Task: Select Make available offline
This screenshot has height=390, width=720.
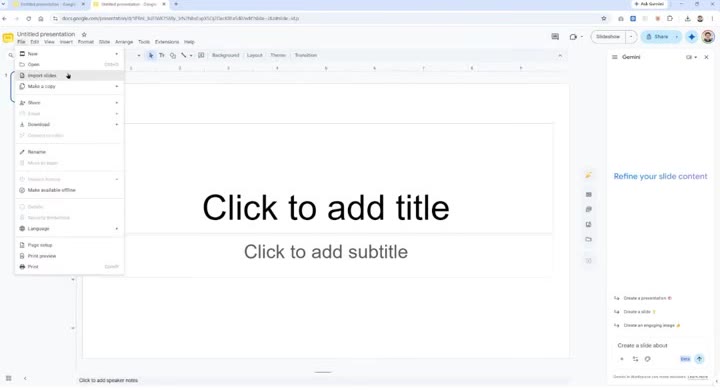Action: (69, 190)
